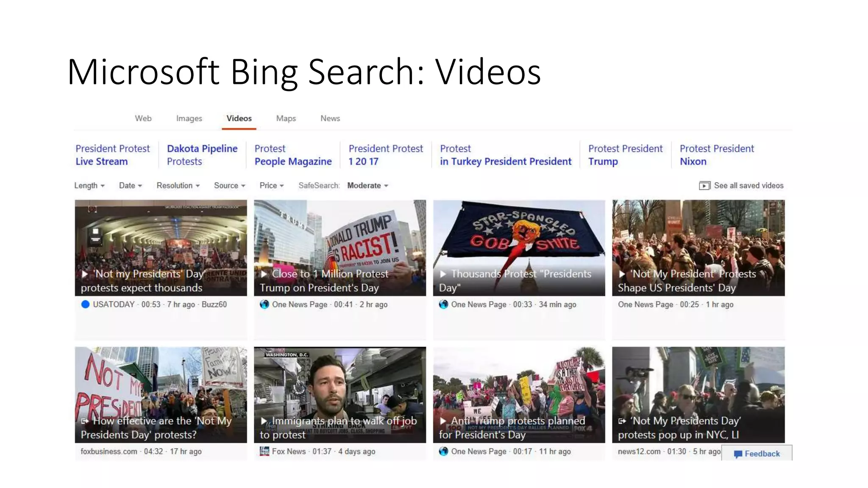
Task: Expand the Price filter dropdown
Action: coord(272,186)
